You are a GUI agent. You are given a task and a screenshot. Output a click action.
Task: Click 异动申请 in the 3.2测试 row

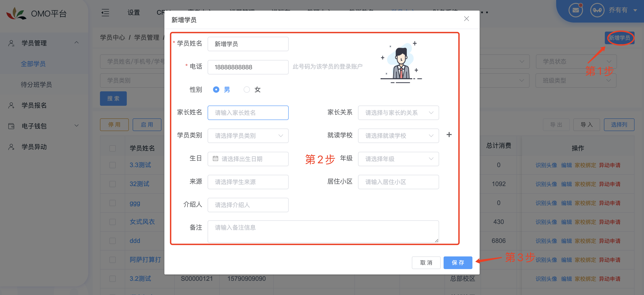610,279
